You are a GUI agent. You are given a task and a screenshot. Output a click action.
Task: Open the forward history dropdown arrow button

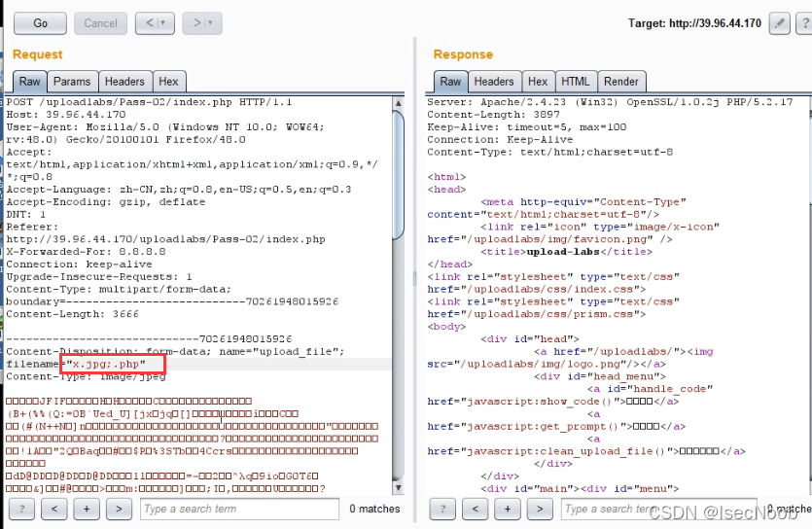coord(202,23)
